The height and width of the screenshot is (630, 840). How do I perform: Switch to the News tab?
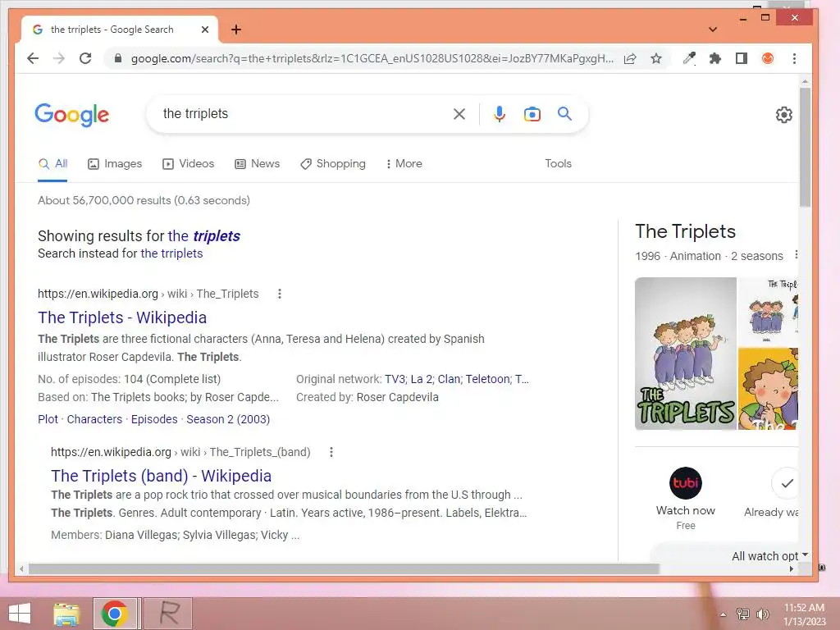point(257,163)
